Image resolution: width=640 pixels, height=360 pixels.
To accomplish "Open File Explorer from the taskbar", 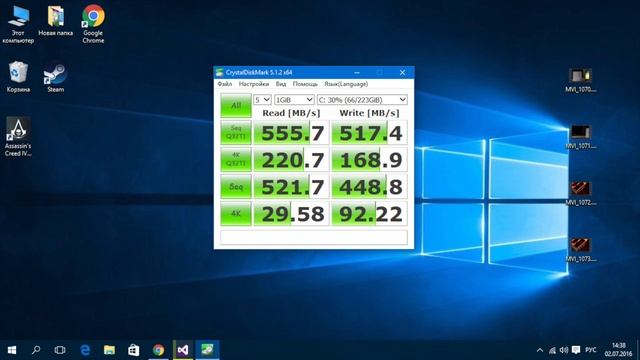I will 109,350.
